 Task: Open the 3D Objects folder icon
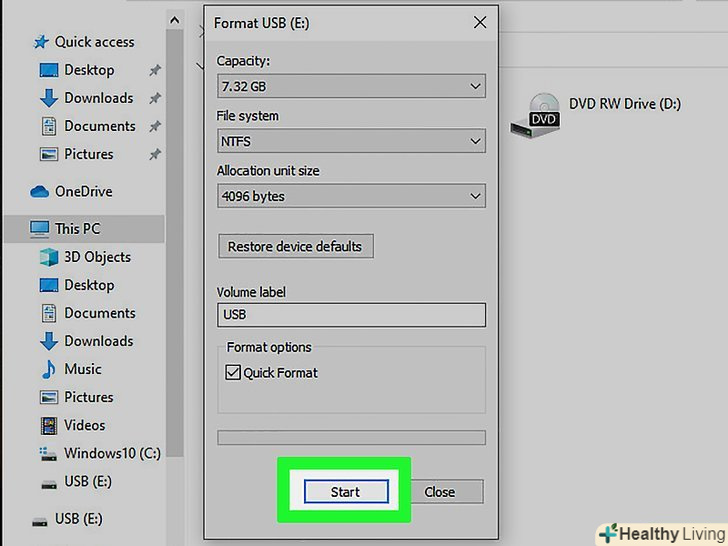(49, 257)
